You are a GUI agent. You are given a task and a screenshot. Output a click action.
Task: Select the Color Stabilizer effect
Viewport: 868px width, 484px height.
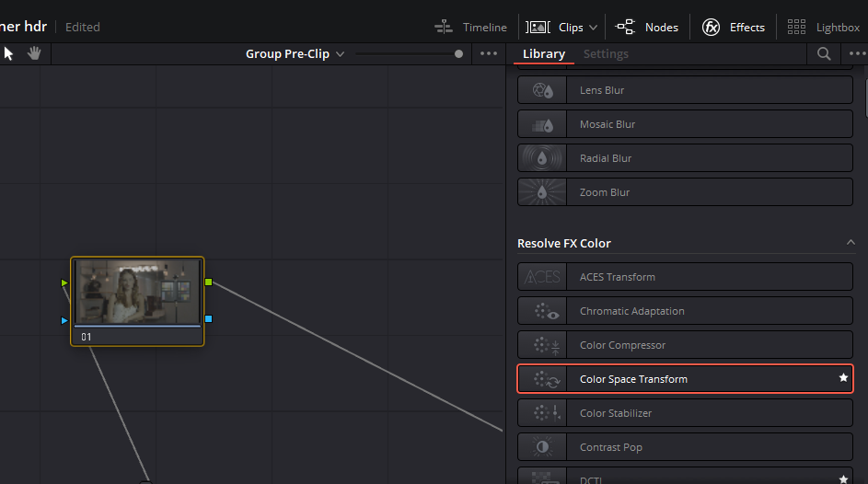click(685, 412)
